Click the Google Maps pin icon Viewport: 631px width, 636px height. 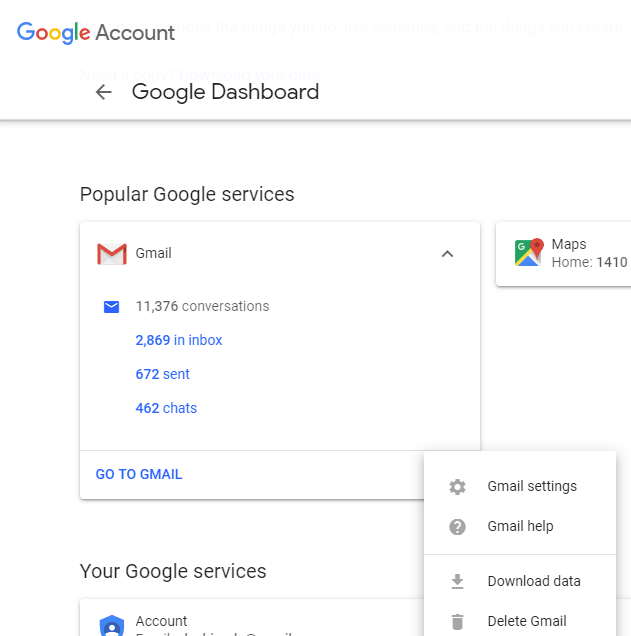[x=528, y=253]
